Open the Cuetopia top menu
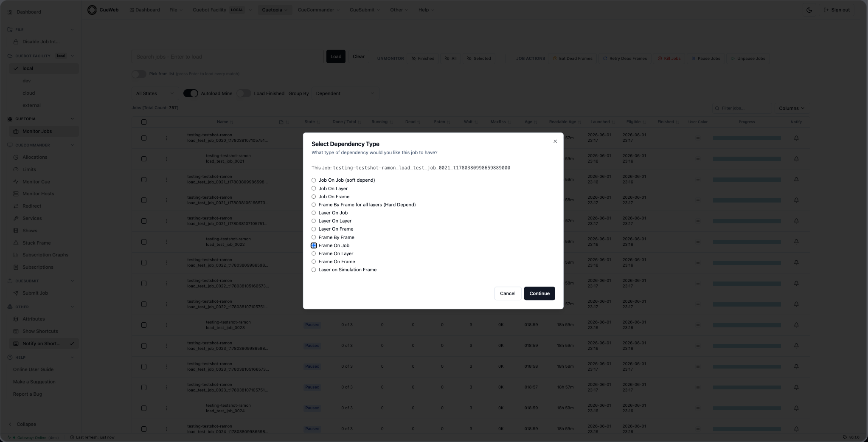 point(275,10)
